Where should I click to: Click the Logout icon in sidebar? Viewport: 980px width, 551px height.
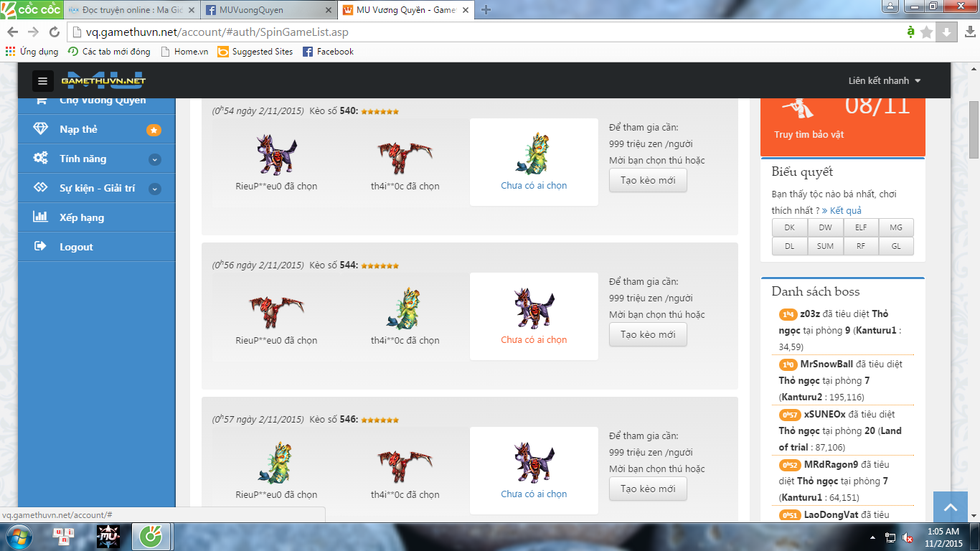click(x=40, y=247)
